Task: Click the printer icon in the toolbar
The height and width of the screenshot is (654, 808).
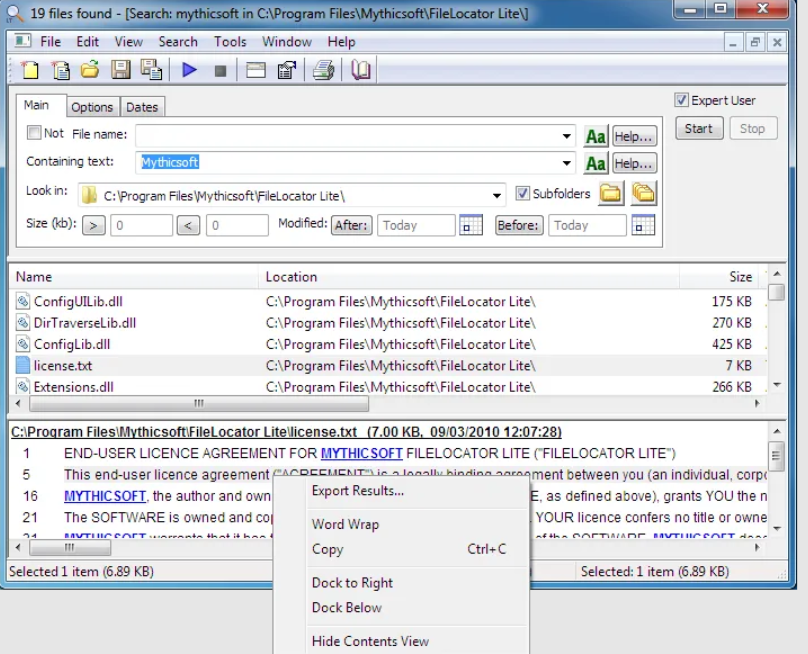Action: click(324, 70)
